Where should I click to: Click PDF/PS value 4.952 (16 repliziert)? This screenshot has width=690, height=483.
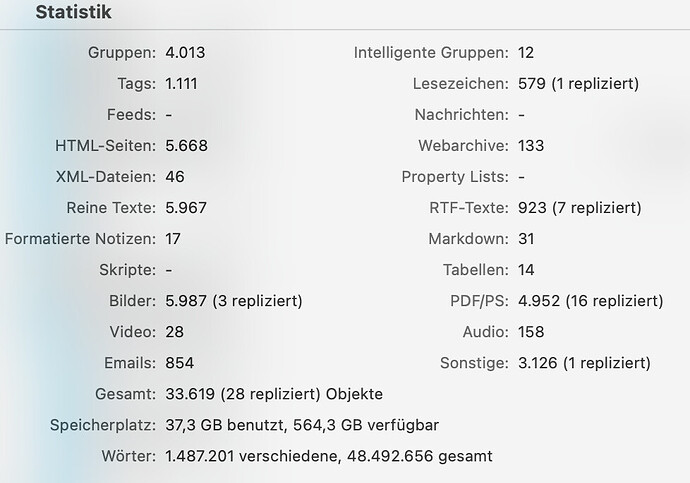[591, 301]
